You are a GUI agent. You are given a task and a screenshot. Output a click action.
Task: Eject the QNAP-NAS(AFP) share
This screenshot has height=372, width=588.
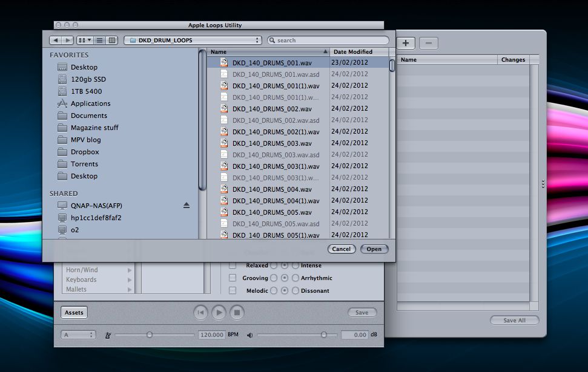(x=187, y=205)
